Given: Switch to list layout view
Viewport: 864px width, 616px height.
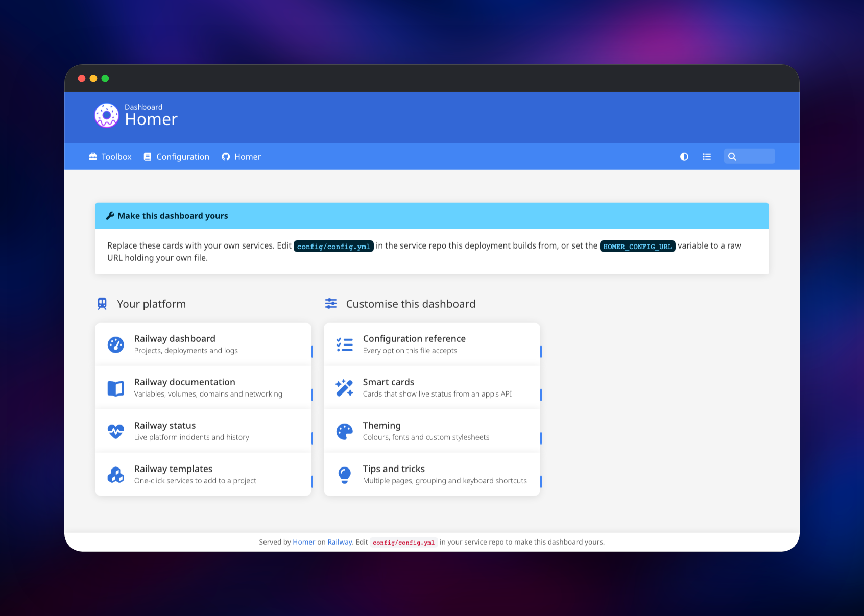Looking at the screenshot, I should click(x=707, y=157).
